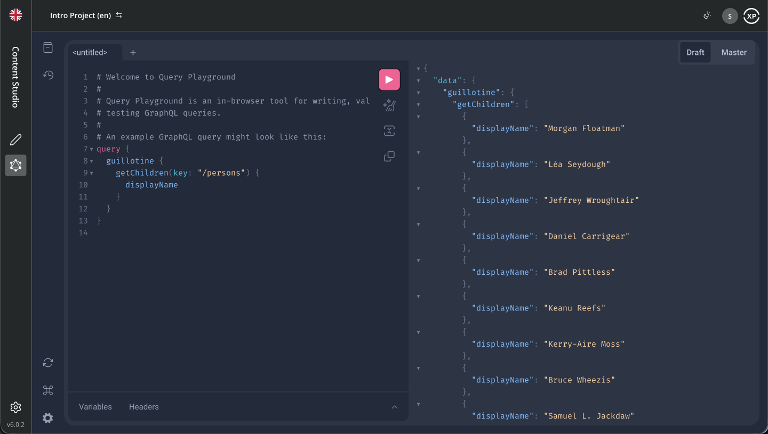Click the Welcome to Query Playground comment
This screenshot has height=434, width=768.
point(166,77)
